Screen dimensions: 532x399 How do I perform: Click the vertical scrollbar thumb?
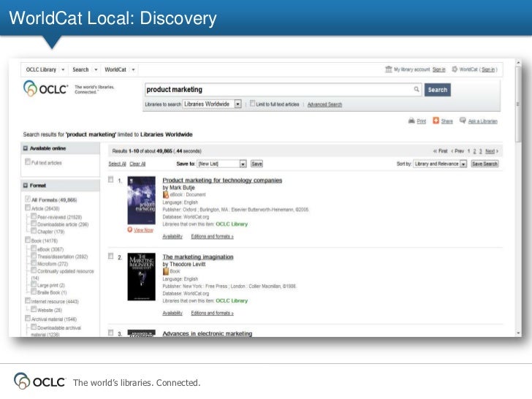[518, 104]
